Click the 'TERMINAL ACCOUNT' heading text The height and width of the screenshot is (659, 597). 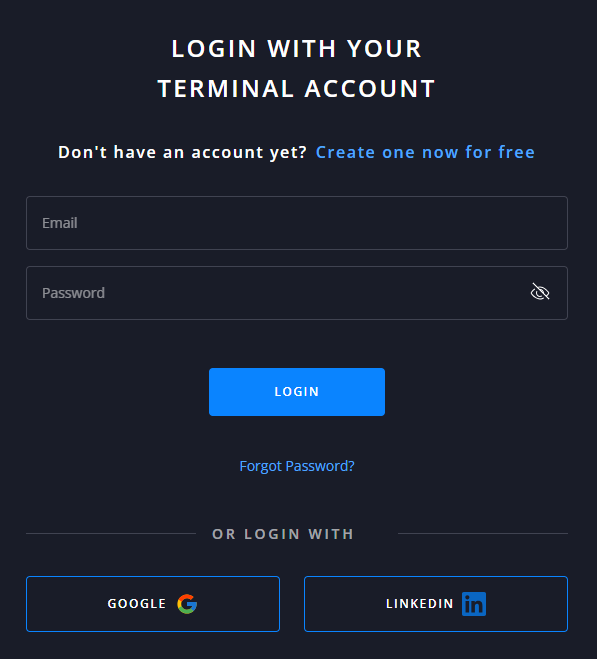coord(296,89)
